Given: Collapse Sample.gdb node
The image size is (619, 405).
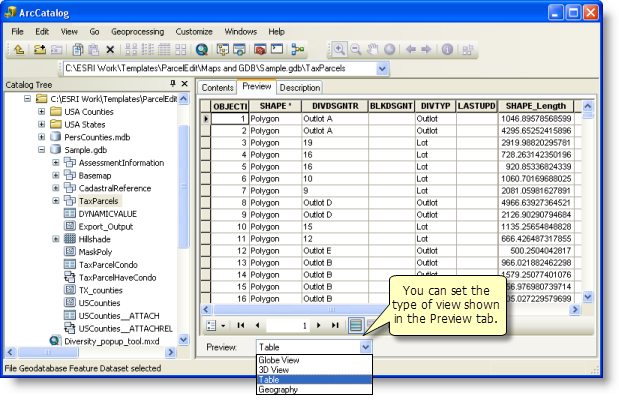Looking at the screenshot, I should tap(41, 150).
